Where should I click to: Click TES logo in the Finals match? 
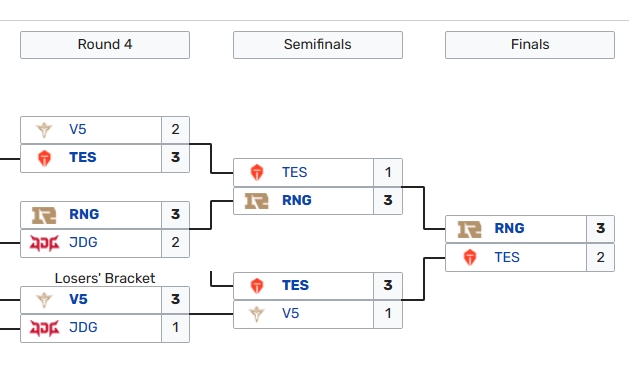point(470,257)
